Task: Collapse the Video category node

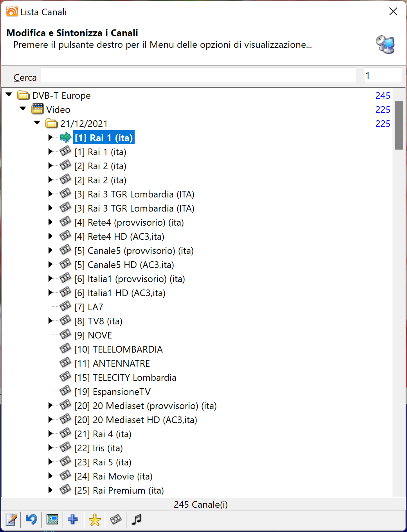Action: click(x=23, y=109)
